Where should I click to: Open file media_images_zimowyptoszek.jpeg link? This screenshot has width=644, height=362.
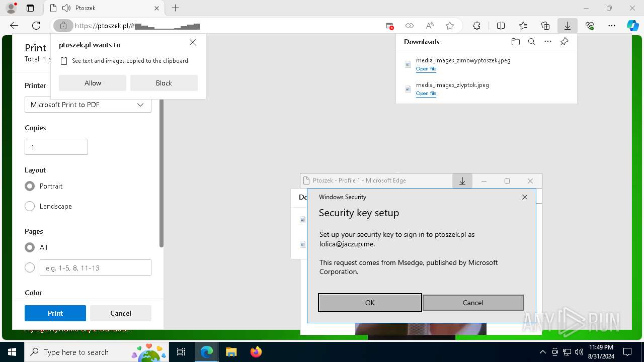tap(426, 69)
